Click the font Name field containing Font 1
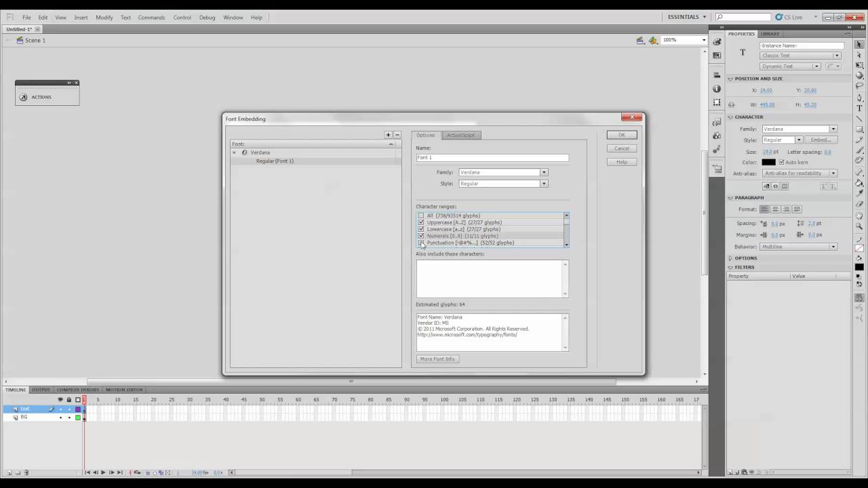The height and width of the screenshot is (488, 868). [x=492, y=157]
